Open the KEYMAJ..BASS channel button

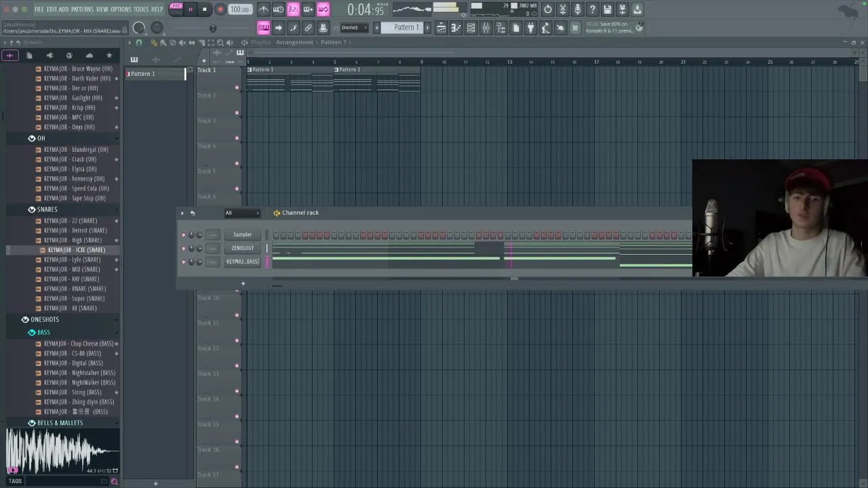tap(242, 262)
